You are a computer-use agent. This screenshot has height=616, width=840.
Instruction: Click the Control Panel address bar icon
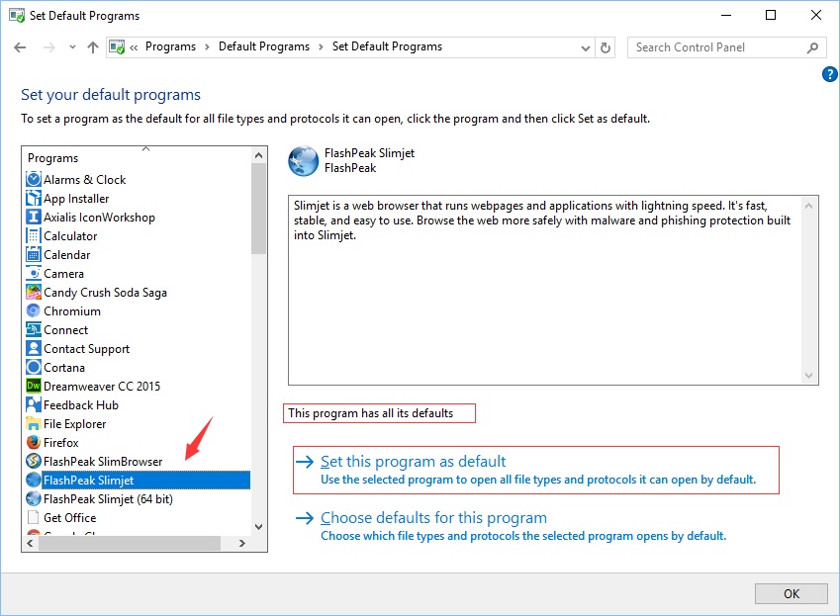117,47
